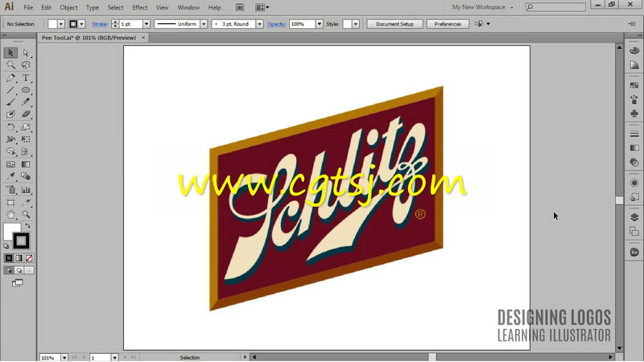
Task: Open the Object menu
Action: (68, 7)
